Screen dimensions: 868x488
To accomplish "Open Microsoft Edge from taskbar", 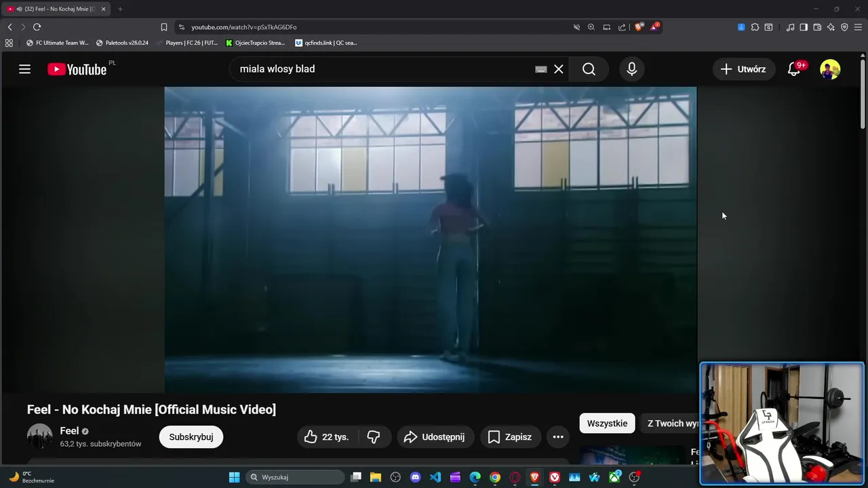I will click(475, 477).
